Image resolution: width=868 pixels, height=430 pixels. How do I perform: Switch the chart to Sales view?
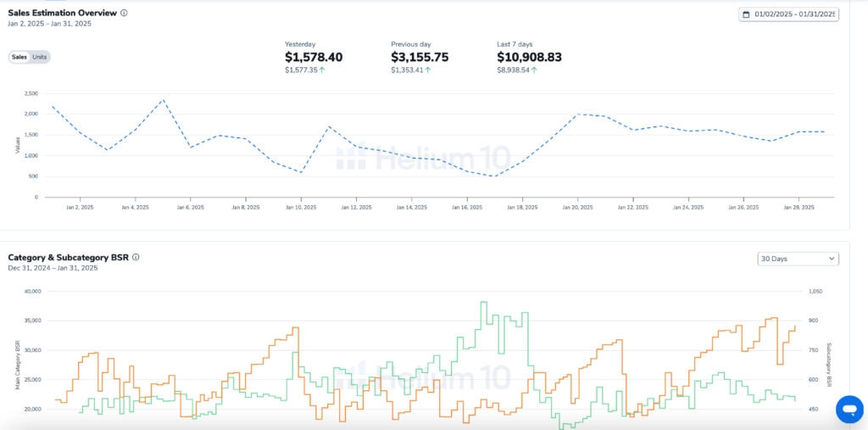tap(19, 57)
